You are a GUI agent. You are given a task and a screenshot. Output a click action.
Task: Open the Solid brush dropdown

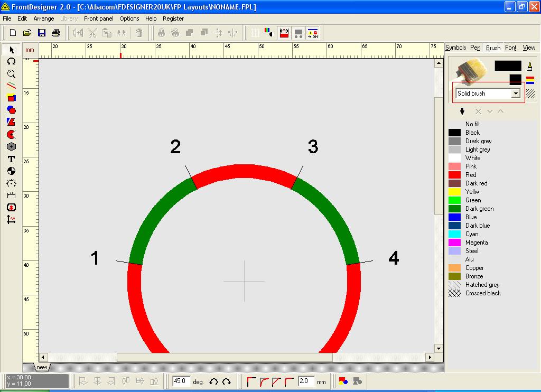point(516,94)
